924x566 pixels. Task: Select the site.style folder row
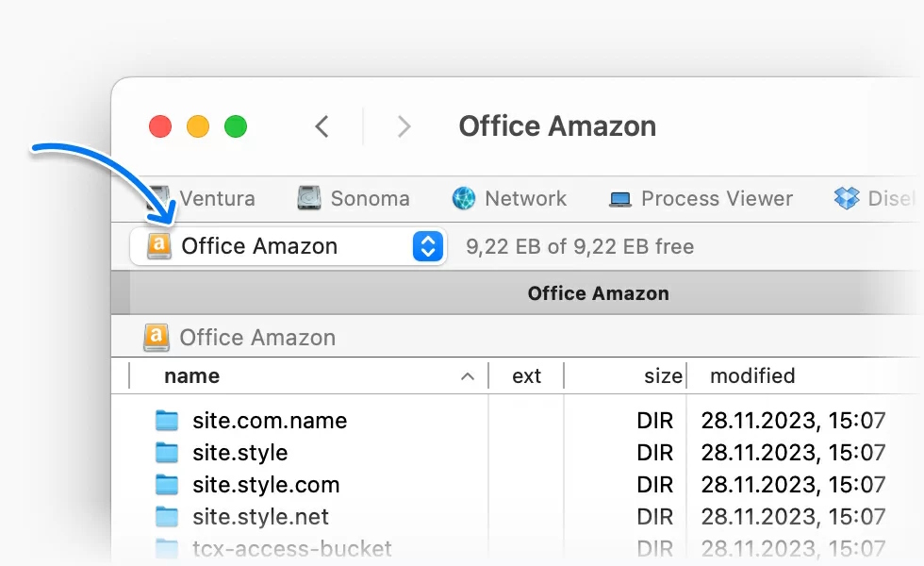click(x=239, y=453)
